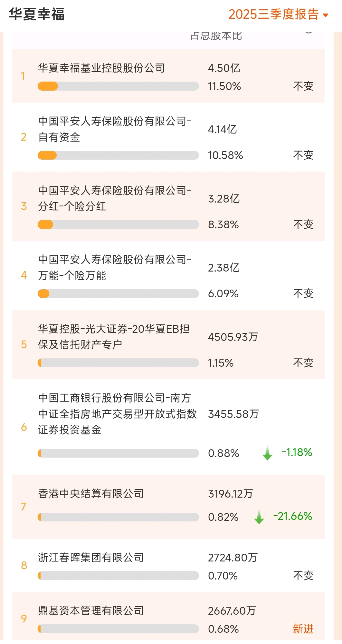The height and width of the screenshot is (644, 342).
Task: Tap the -1.18% change value
Action: pos(297,452)
